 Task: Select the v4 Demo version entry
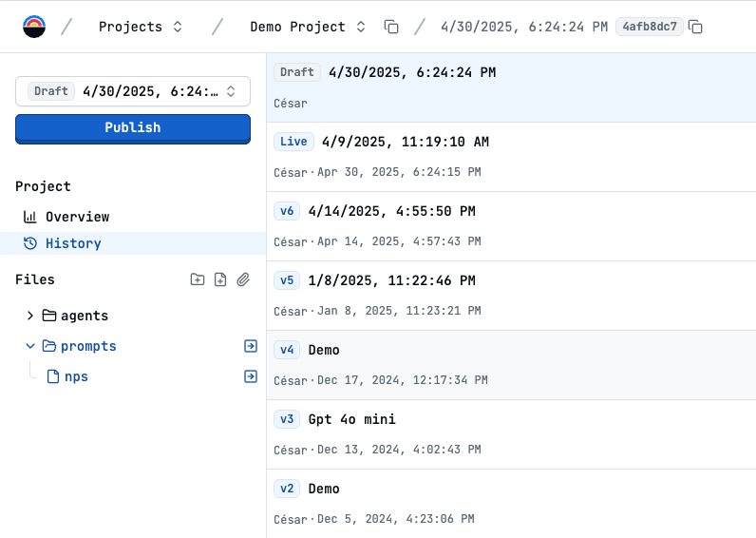point(511,365)
